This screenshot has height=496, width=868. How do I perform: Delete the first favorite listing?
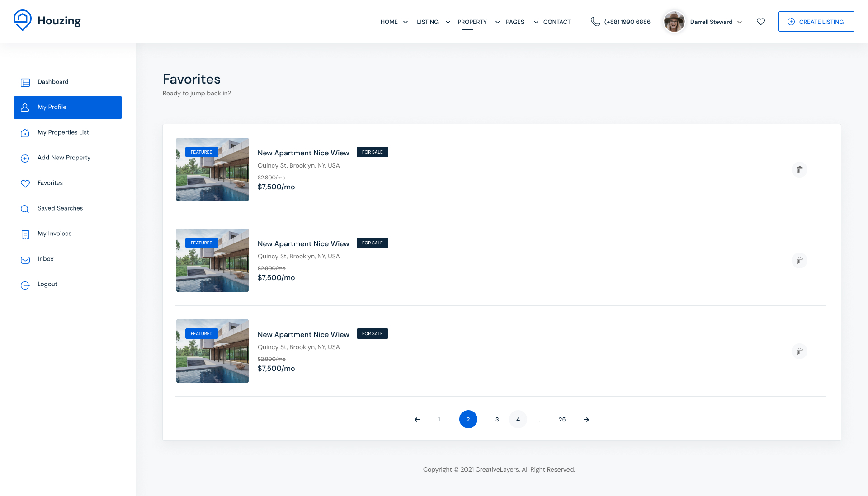[799, 170]
